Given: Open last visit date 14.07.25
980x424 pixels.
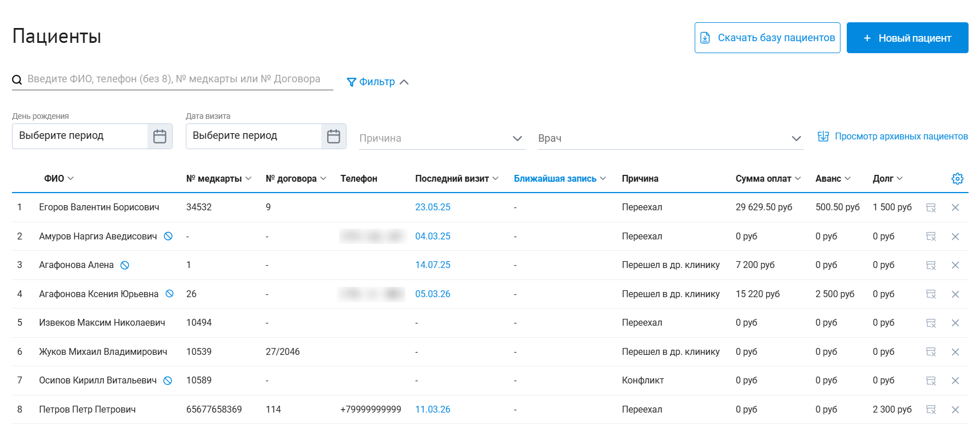Looking at the screenshot, I should (433, 265).
